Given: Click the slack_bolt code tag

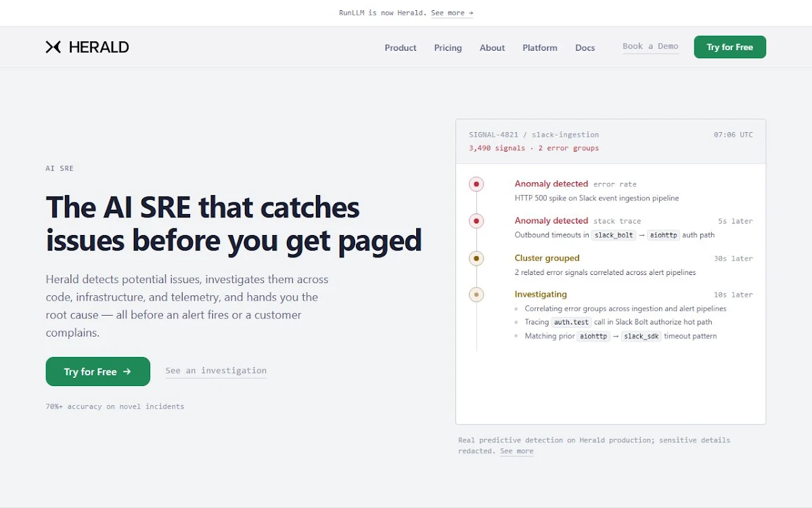Looking at the screenshot, I should [614, 235].
